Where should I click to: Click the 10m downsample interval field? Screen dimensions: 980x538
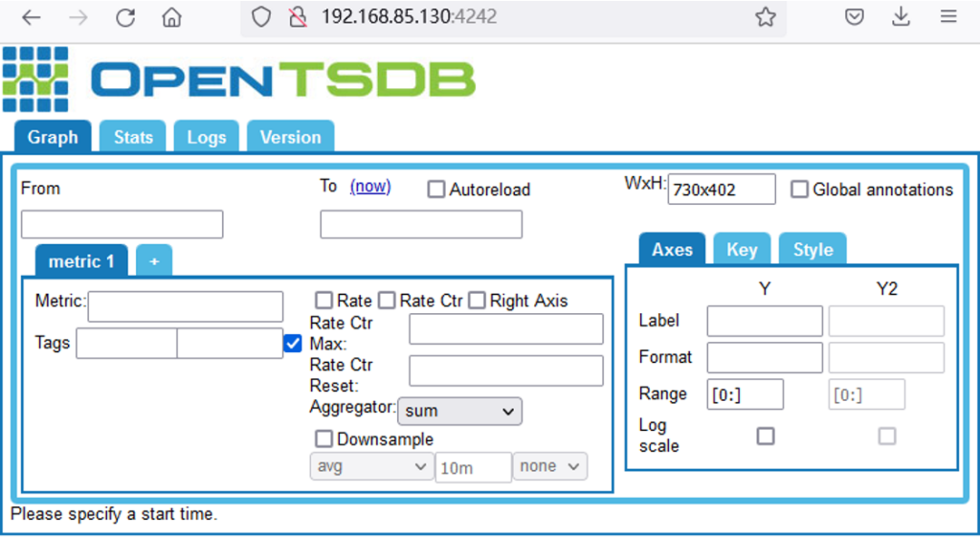tap(474, 467)
